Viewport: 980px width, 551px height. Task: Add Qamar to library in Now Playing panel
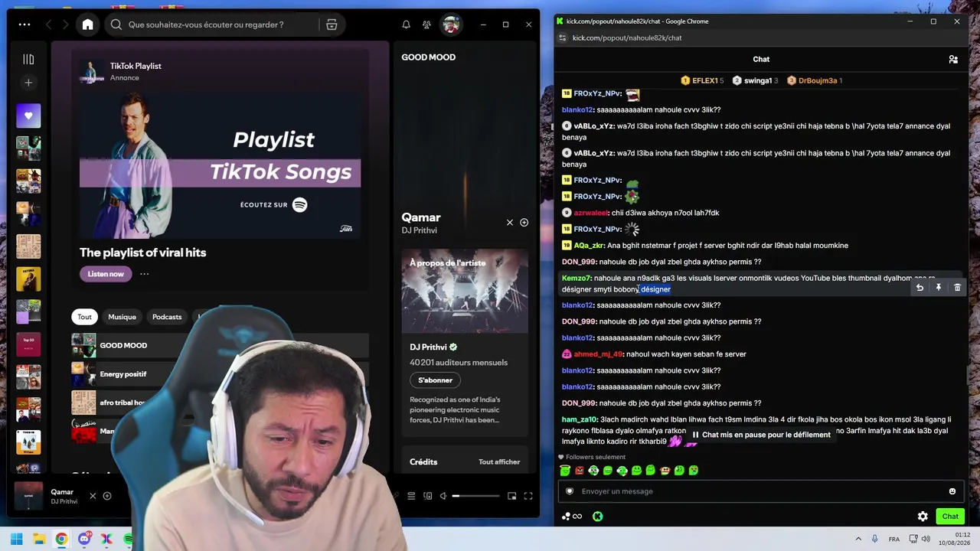click(x=524, y=223)
